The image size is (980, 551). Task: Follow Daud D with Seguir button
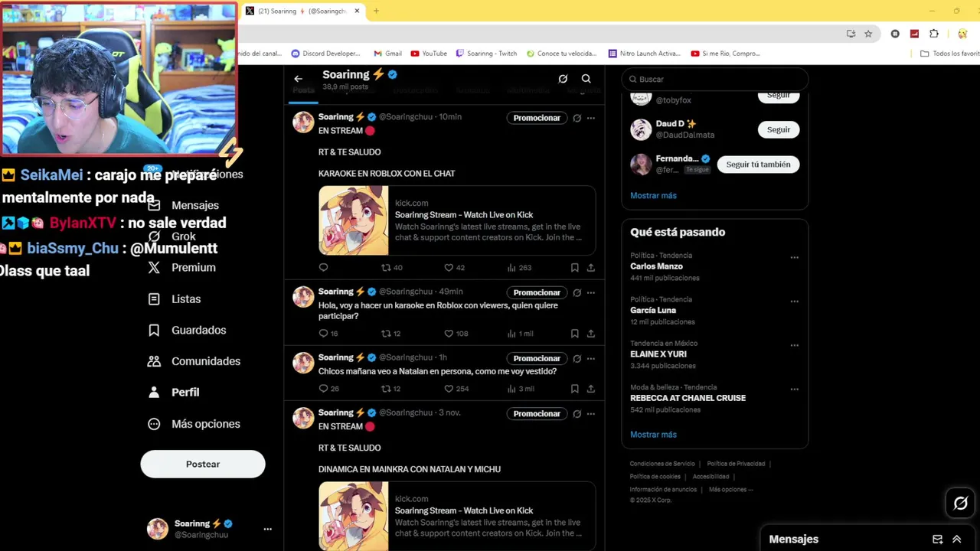pos(779,129)
